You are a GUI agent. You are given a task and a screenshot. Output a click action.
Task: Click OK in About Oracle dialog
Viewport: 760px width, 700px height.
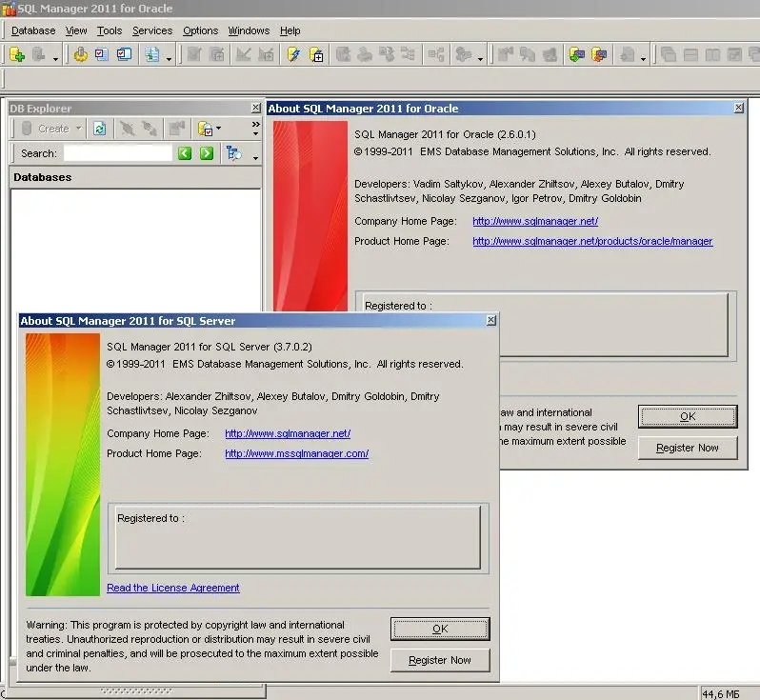point(688,416)
